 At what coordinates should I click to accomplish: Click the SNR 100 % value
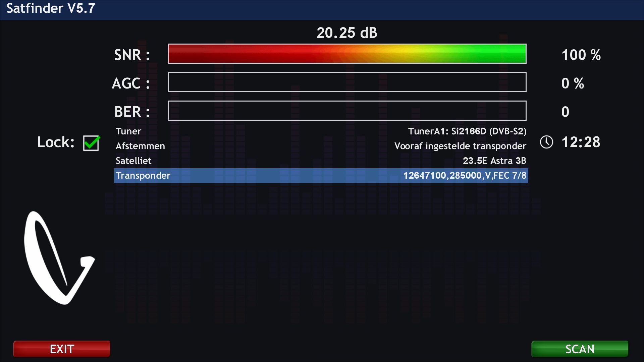tap(581, 55)
